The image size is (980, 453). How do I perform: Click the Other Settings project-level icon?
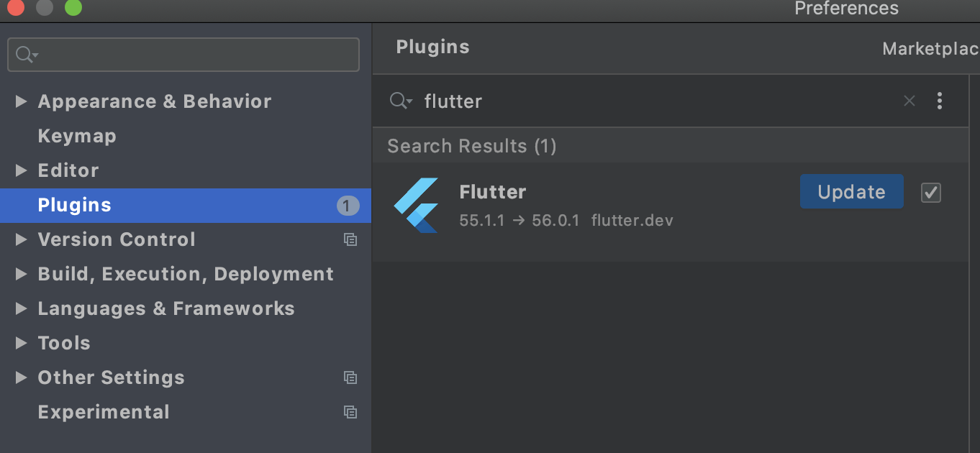(350, 377)
